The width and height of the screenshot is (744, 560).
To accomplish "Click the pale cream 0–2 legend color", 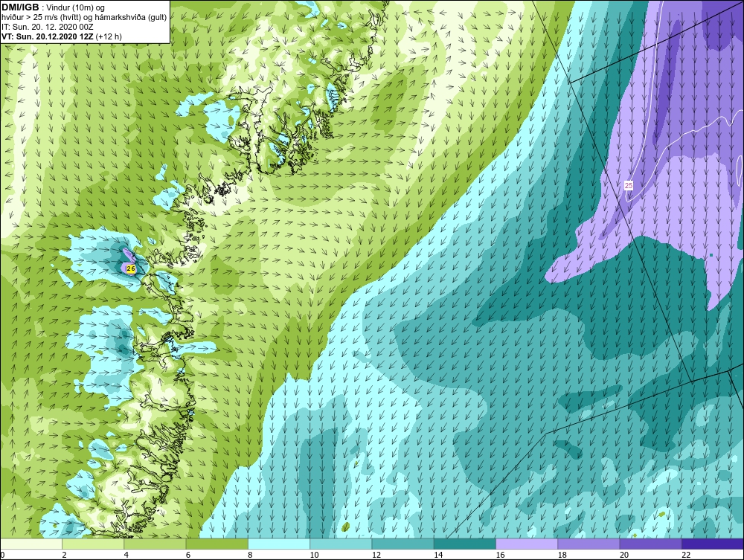I will coord(31,544).
